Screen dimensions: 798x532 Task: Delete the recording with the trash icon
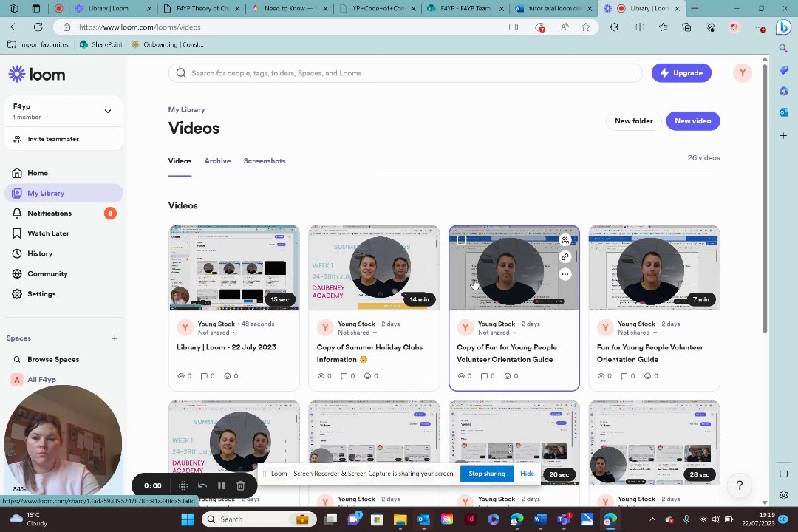click(241, 485)
